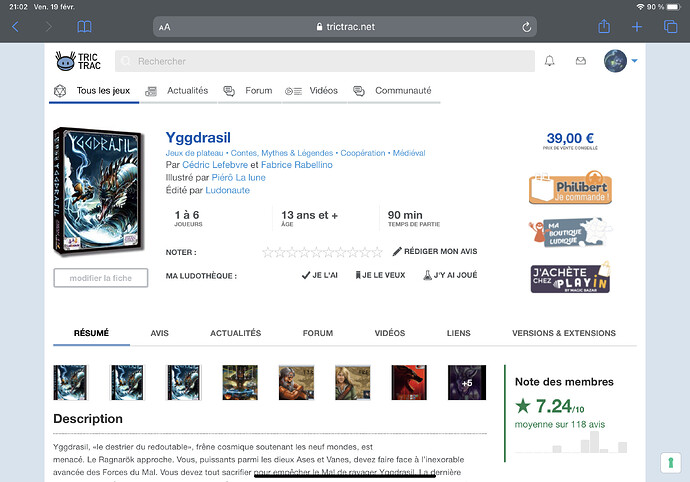Expand the user account dropdown arrow

tap(634, 61)
